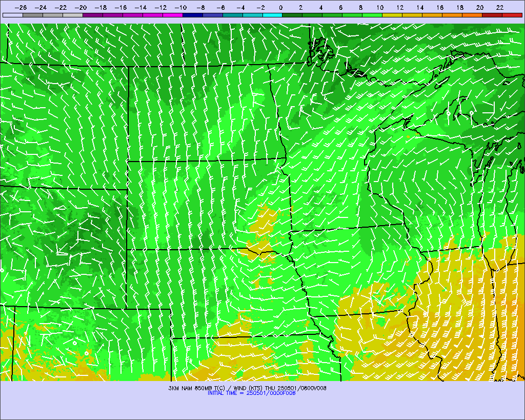Click the '-24' legend label
The height and width of the screenshot is (420, 525).
click(x=41, y=7)
